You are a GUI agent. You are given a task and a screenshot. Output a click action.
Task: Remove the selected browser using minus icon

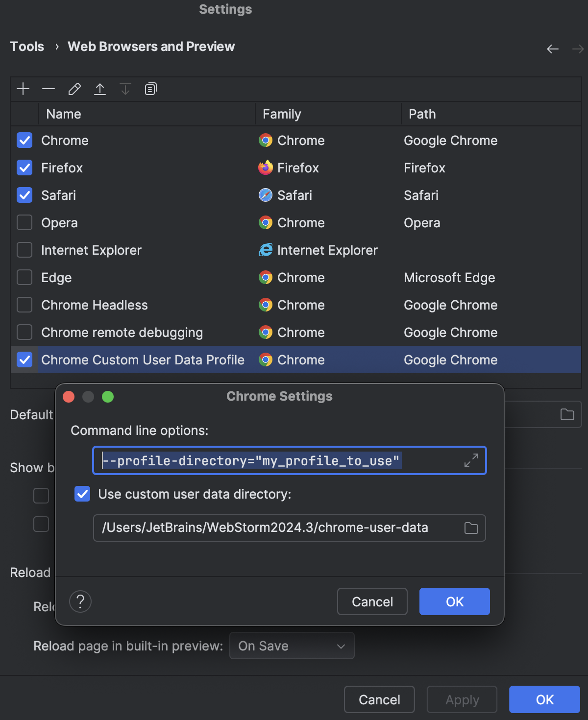[48, 89]
